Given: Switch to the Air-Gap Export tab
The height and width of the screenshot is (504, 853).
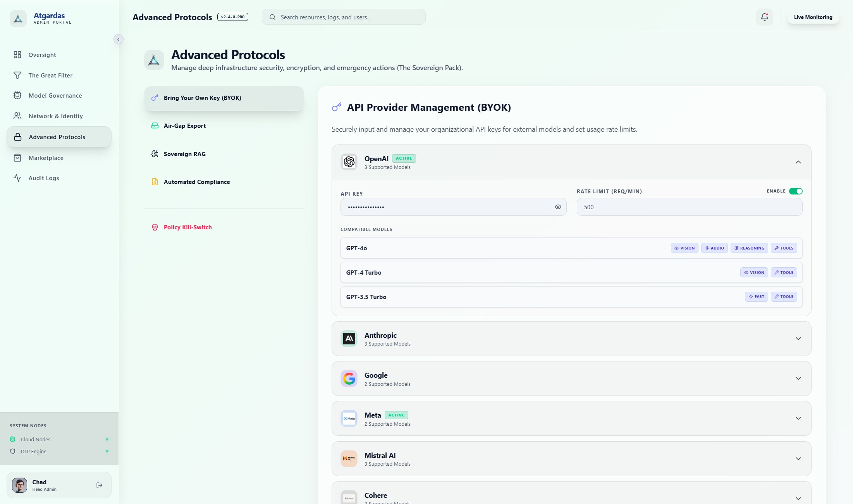Looking at the screenshot, I should pos(185,126).
